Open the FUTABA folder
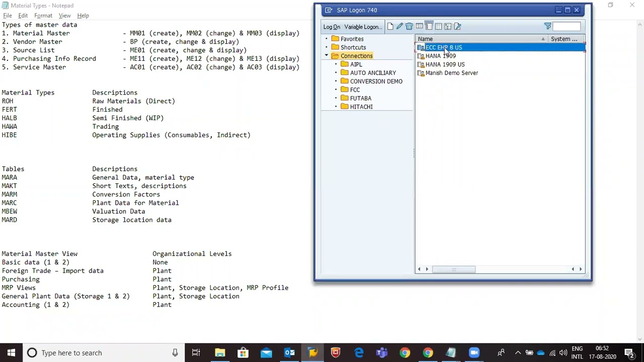 [x=360, y=99]
